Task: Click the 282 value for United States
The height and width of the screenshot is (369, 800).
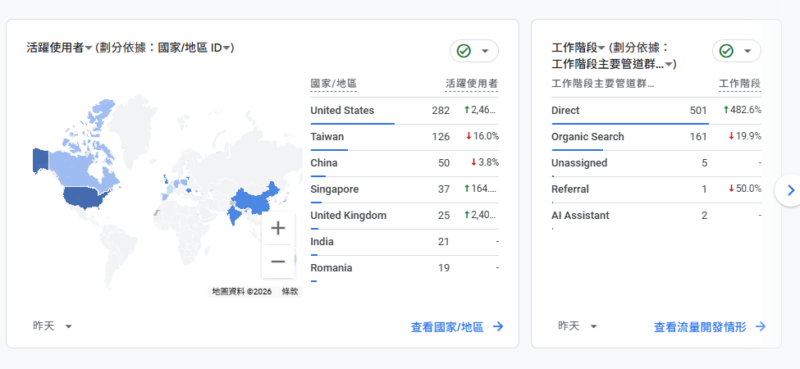Action: pyautogui.click(x=441, y=111)
